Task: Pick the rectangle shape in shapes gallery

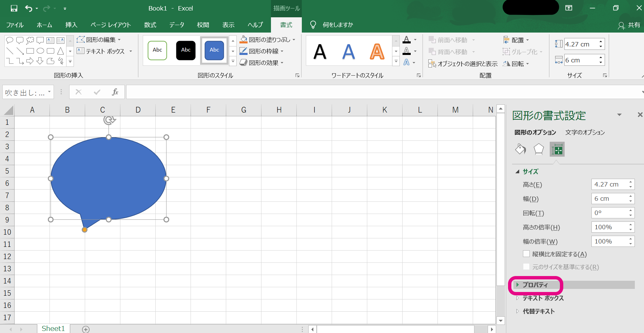Action: (x=30, y=51)
